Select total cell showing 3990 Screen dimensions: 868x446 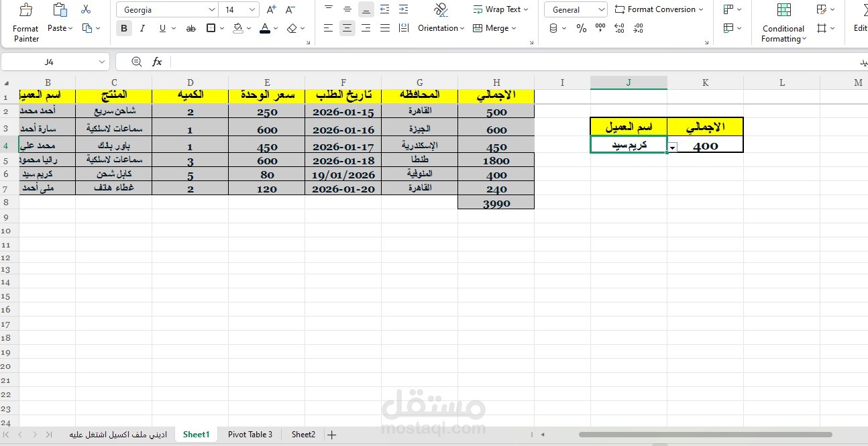pyautogui.click(x=496, y=203)
